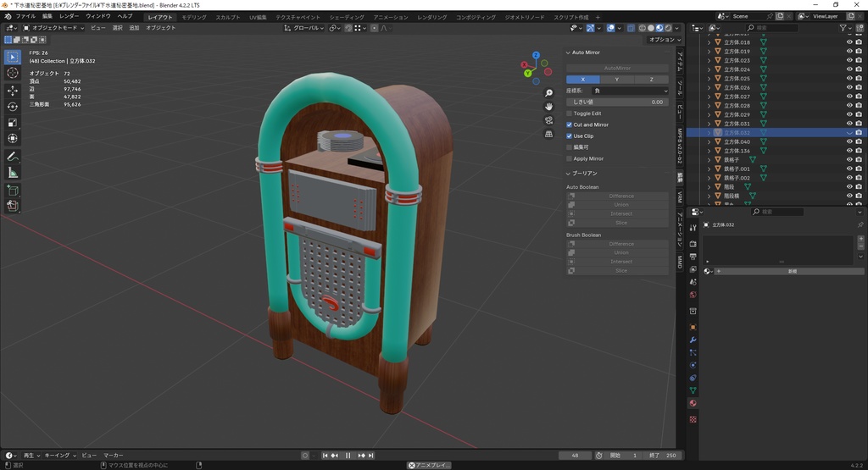The width and height of the screenshot is (868, 470).
Task: Click the X axis of navigation gizmo
Action: (x=524, y=64)
